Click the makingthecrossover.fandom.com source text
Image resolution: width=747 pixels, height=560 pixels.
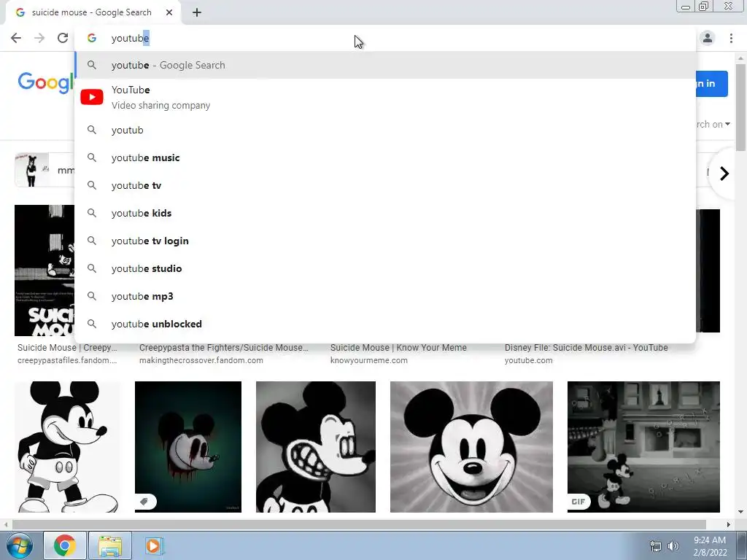(x=201, y=360)
